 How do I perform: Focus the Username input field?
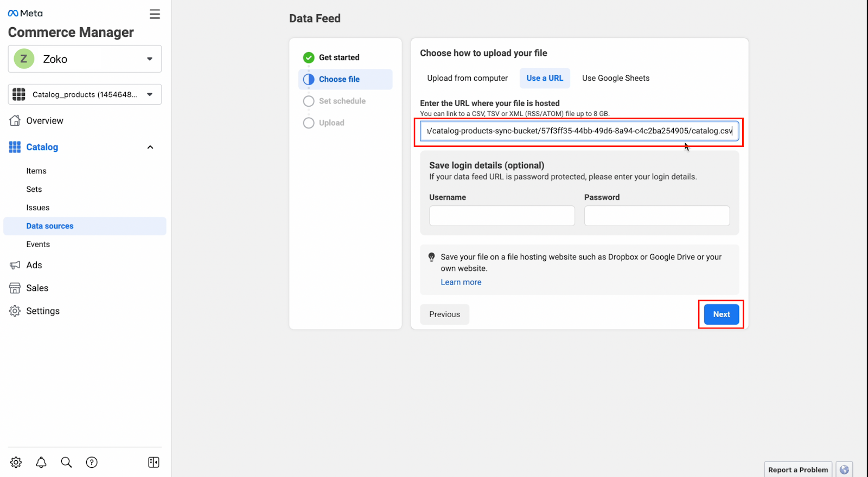click(502, 216)
